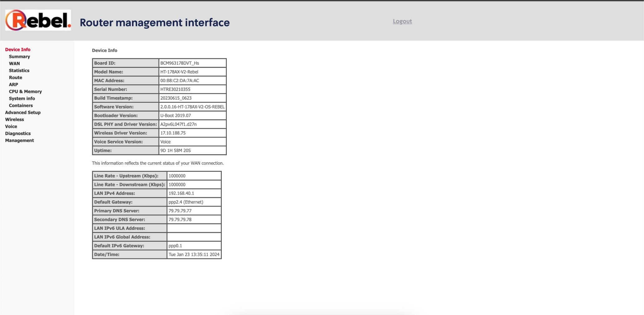Image resolution: width=644 pixels, height=315 pixels.
Task: Open the Route information page
Action: click(x=16, y=77)
